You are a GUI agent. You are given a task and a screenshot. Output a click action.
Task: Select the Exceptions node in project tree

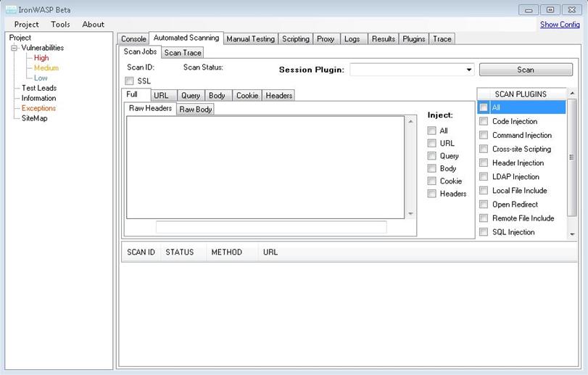click(x=38, y=108)
